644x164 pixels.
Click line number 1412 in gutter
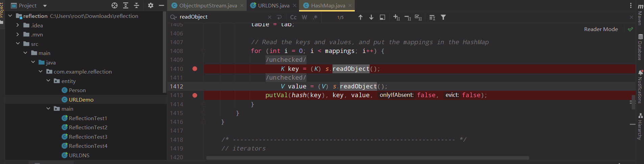(x=176, y=86)
